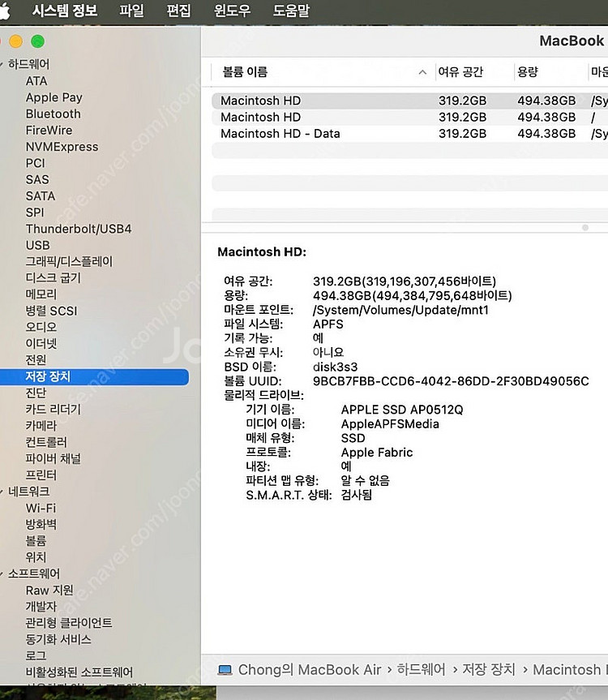Select 볼륨 in the sidebar

36,541
